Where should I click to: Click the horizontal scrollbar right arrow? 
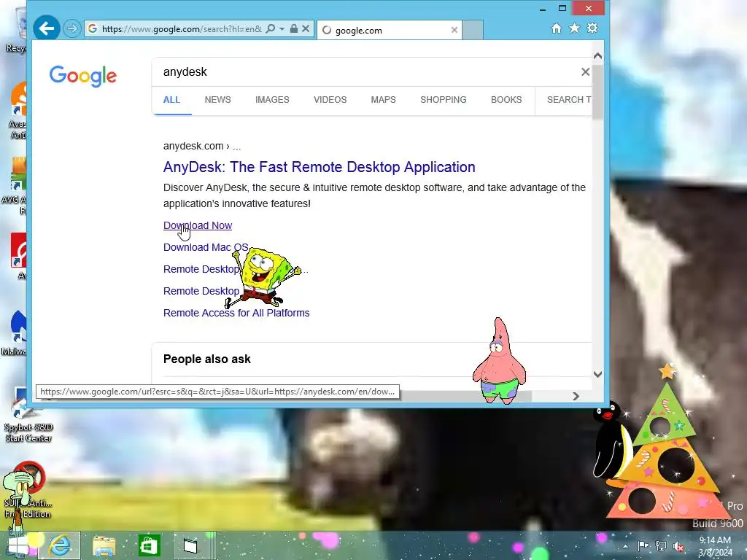point(576,396)
